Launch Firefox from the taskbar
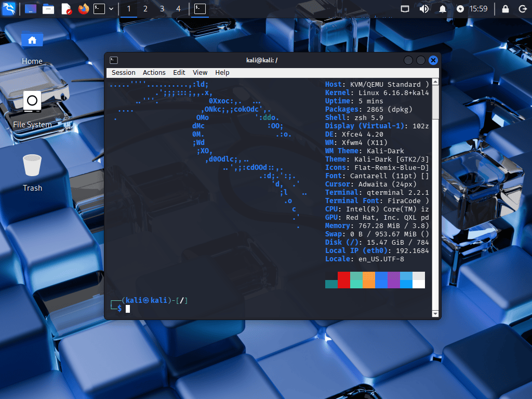Viewport: 532px width, 399px height. [x=83, y=9]
